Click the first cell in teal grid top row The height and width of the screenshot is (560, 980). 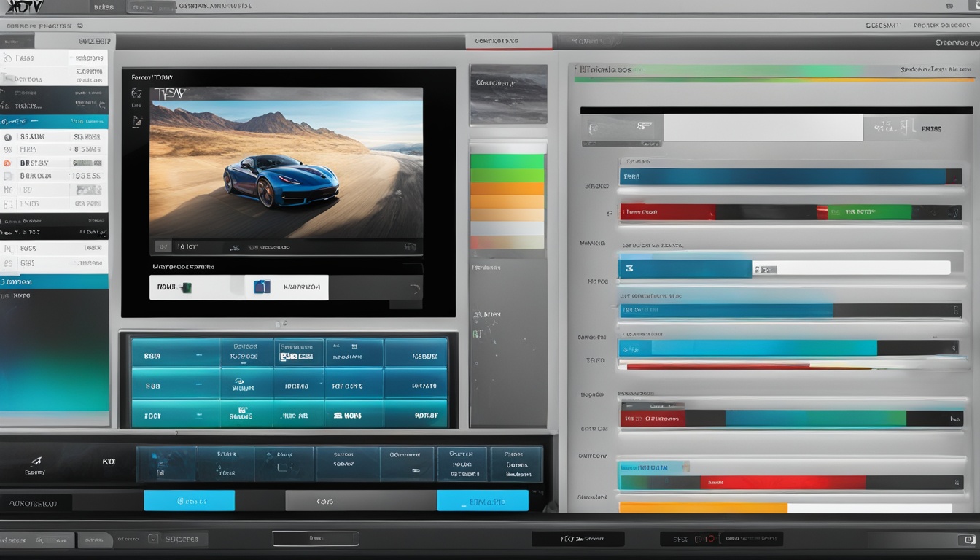(x=176, y=353)
